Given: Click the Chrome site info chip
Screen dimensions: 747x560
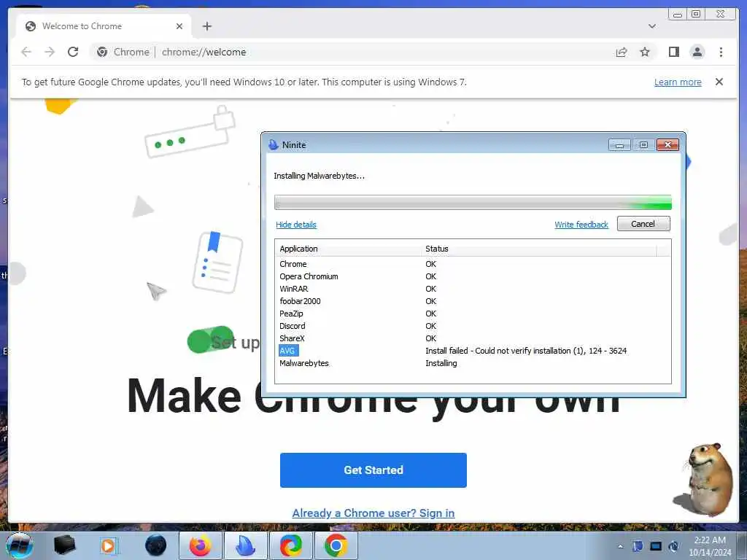Looking at the screenshot, I should [123, 52].
